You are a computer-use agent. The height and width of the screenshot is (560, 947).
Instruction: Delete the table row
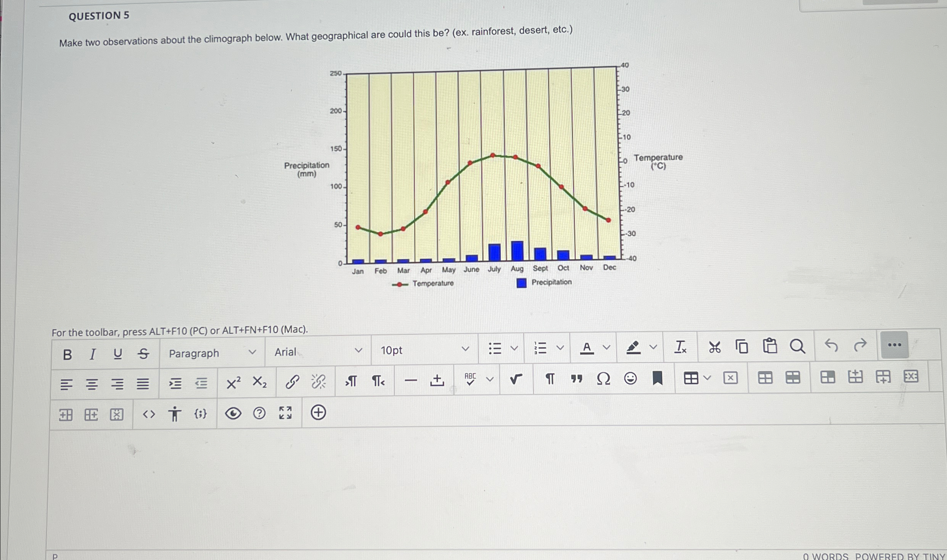tap(911, 376)
